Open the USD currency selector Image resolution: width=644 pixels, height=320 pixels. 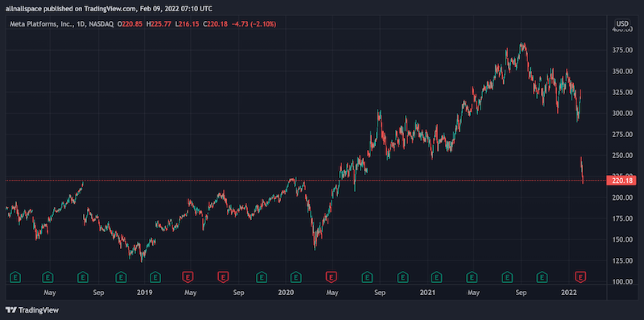click(621, 23)
